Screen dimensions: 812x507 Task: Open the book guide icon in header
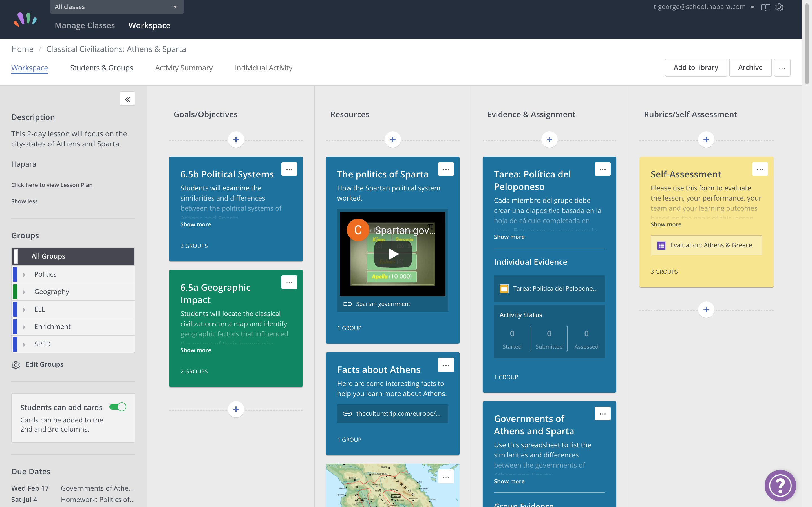coord(765,7)
